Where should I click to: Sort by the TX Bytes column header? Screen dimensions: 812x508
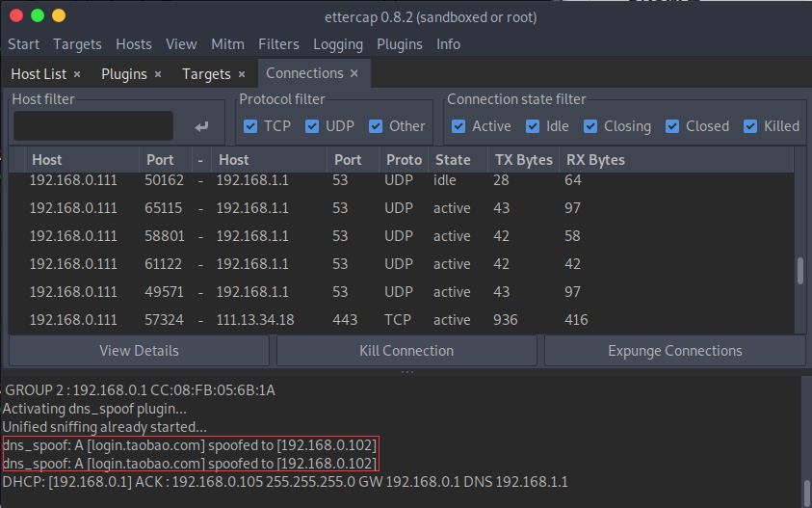coord(524,160)
